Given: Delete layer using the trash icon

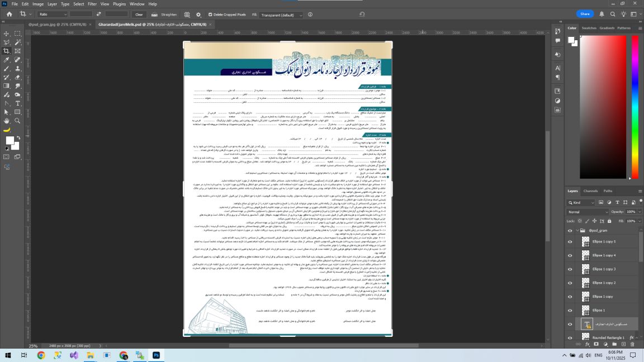Looking at the screenshot, I should (632, 344).
